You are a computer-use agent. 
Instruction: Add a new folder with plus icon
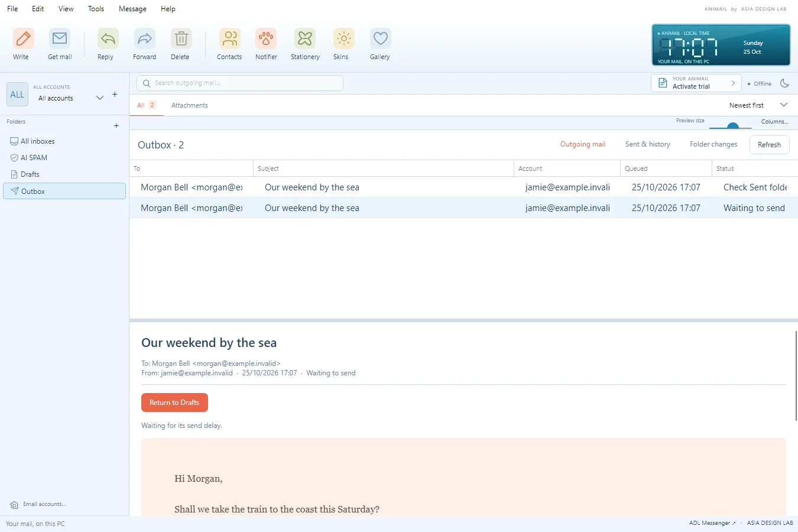pos(116,125)
